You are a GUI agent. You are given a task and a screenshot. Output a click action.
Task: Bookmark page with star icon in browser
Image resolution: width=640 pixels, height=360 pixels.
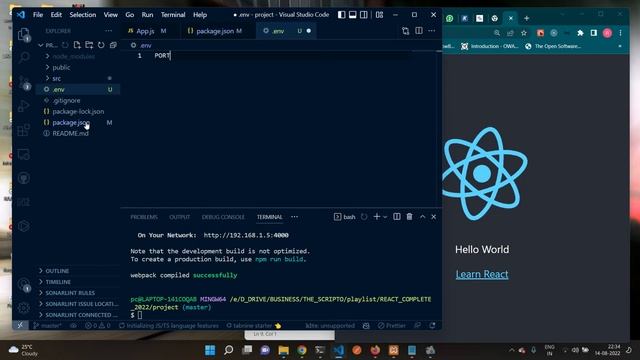(524, 33)
